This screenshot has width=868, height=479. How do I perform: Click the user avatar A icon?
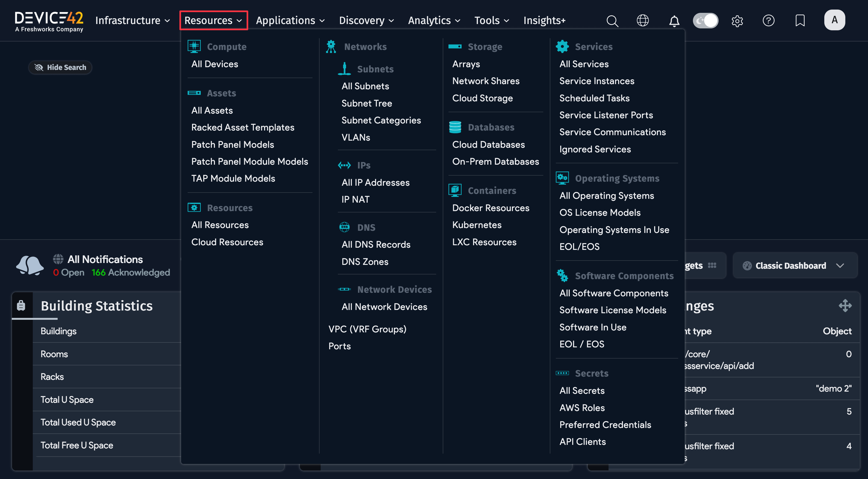835,20
